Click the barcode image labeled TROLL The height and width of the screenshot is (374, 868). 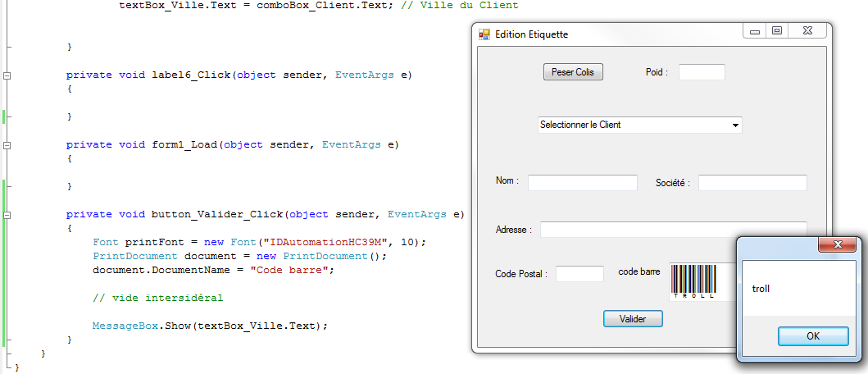pos(693,280)
